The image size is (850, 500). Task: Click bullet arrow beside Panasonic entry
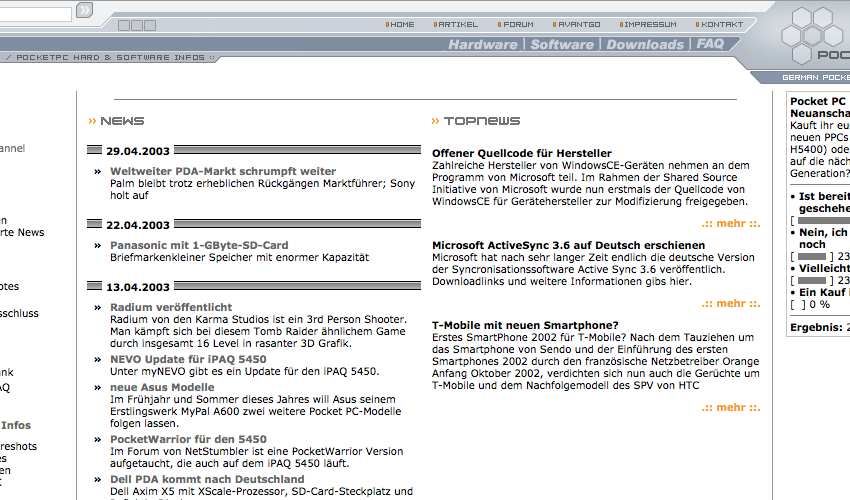98,246
